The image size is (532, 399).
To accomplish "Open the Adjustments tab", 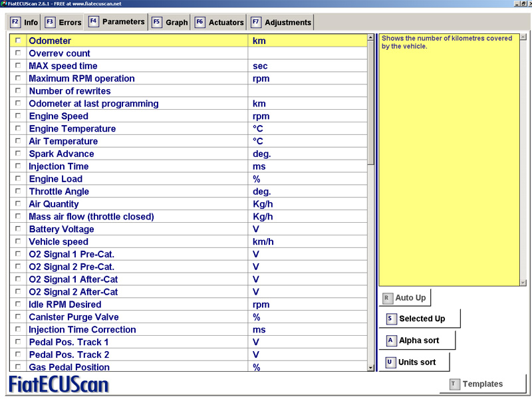I will (x=281, y=23).
